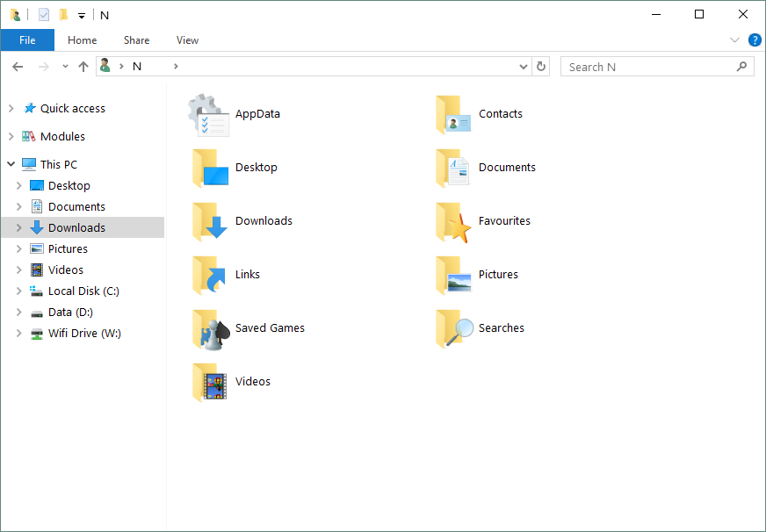Click the Contacts folder name
The height and width of the screenshot is (532, 766).
(500, 114)
